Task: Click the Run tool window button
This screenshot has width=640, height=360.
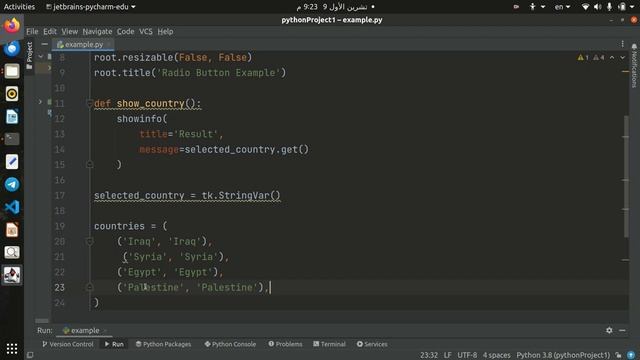Action: pos(114,344)
